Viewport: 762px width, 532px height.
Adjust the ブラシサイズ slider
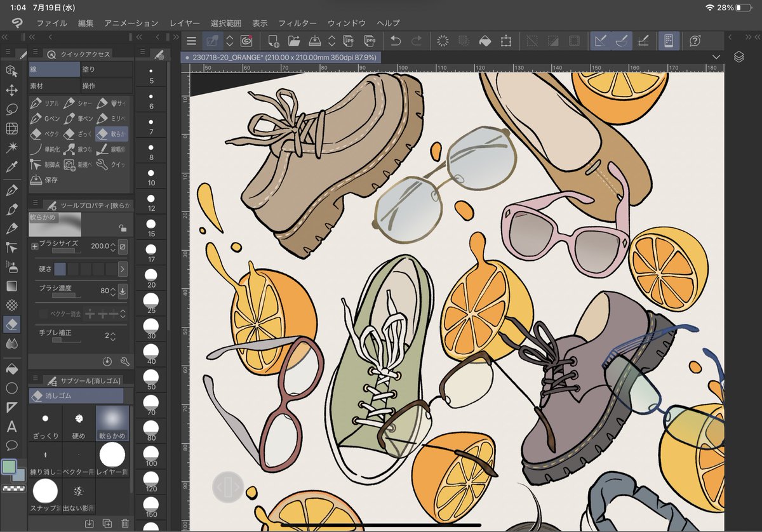click(67, 251)
